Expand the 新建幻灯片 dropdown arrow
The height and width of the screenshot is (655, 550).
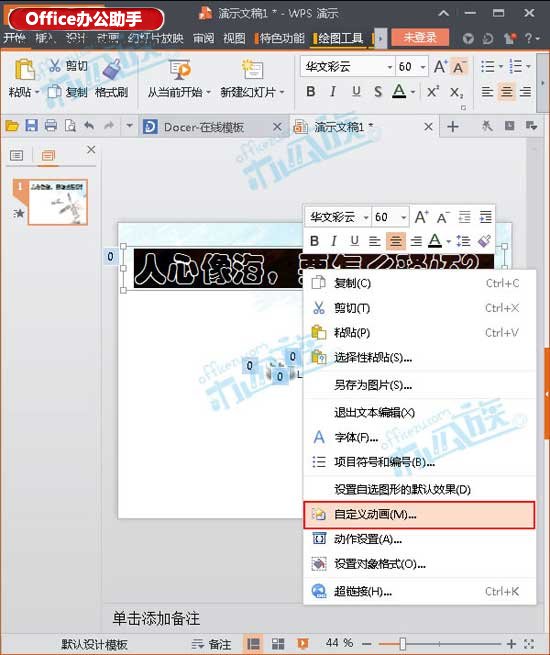click(282, 92)
